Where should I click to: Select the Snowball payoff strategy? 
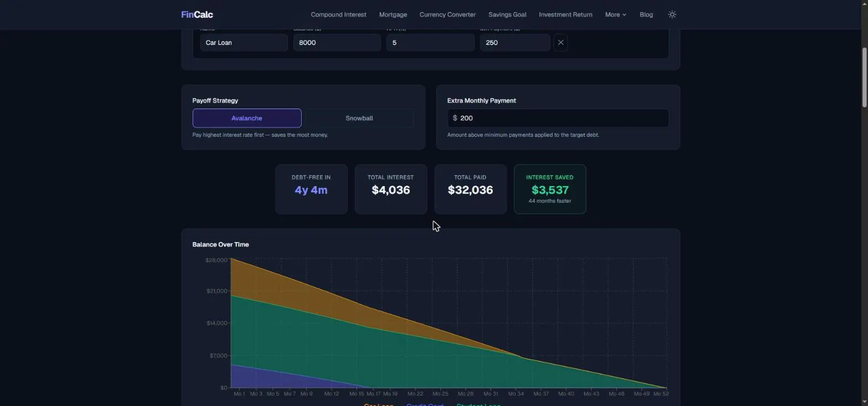359,118
